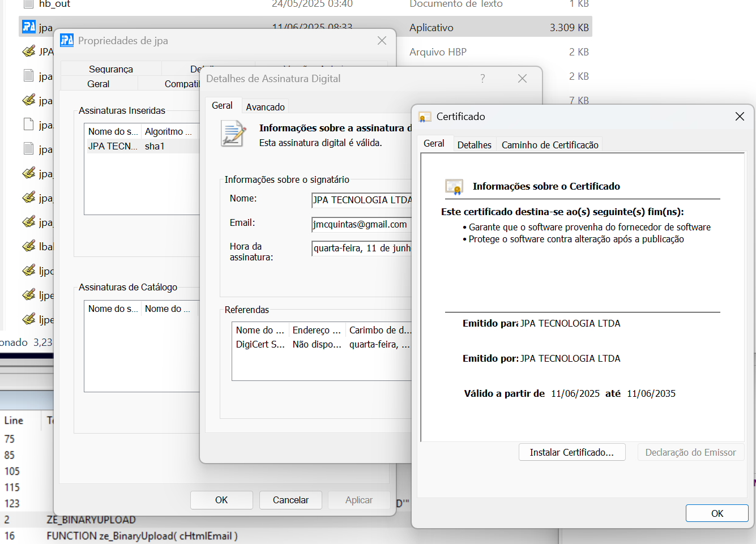Image resolution: width=756 pixels, height=544 pixels.
Task: Select the jpa application file icon
Action: [x=29, y=27]
